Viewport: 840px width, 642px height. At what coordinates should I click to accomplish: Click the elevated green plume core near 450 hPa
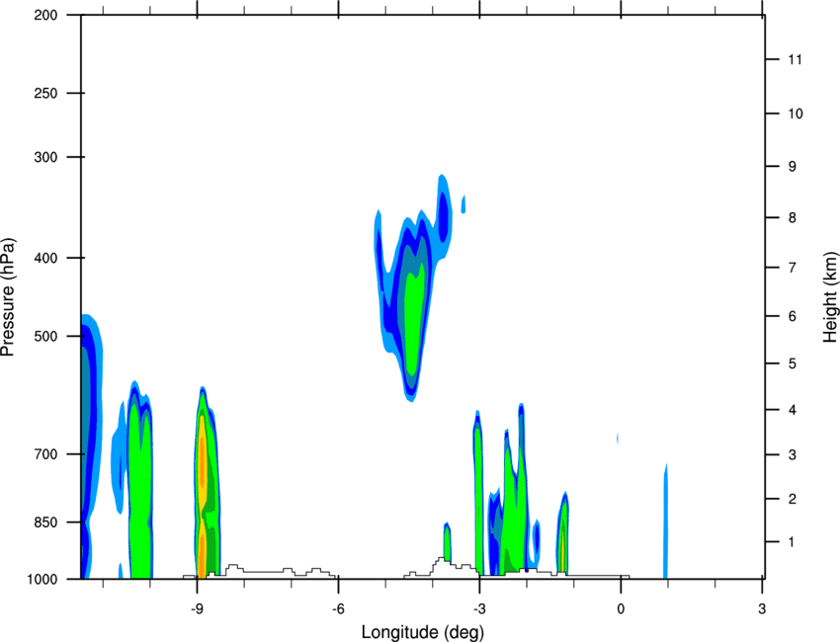pos(412,319)
